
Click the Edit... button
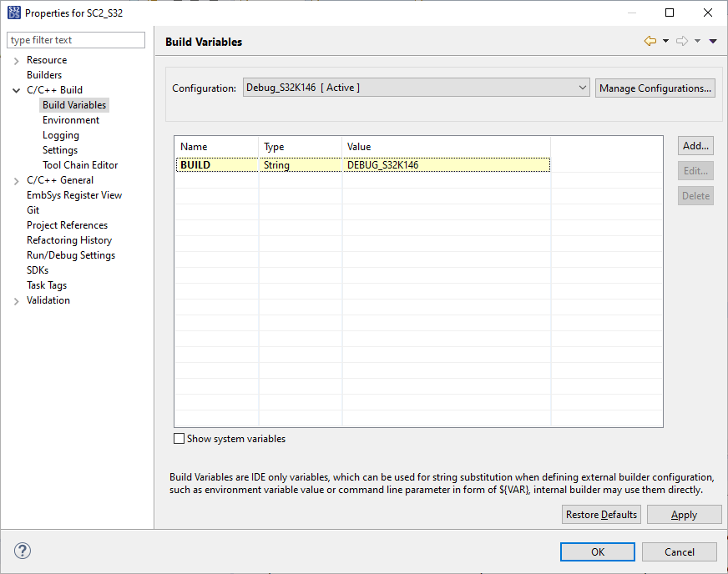tap(695, 171)
